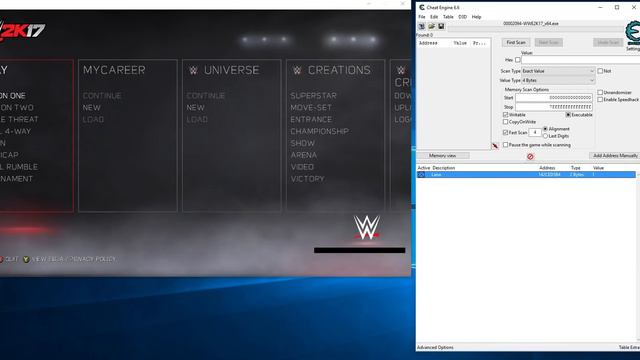Viewport: 640px width, 360px height.
Task: Enable the Unrandomizer checkbox
Action: click(600, 93)
